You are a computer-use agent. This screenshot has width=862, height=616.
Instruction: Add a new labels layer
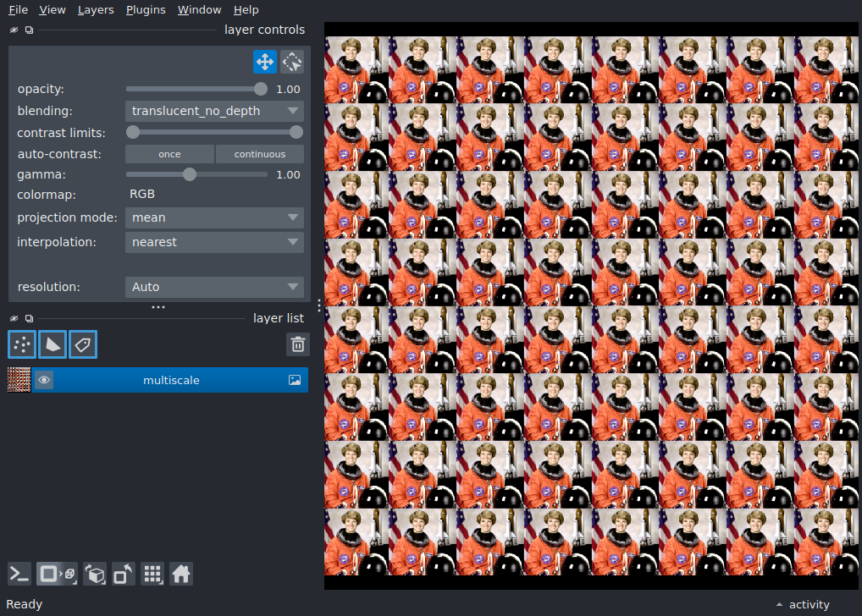(83, 344)
